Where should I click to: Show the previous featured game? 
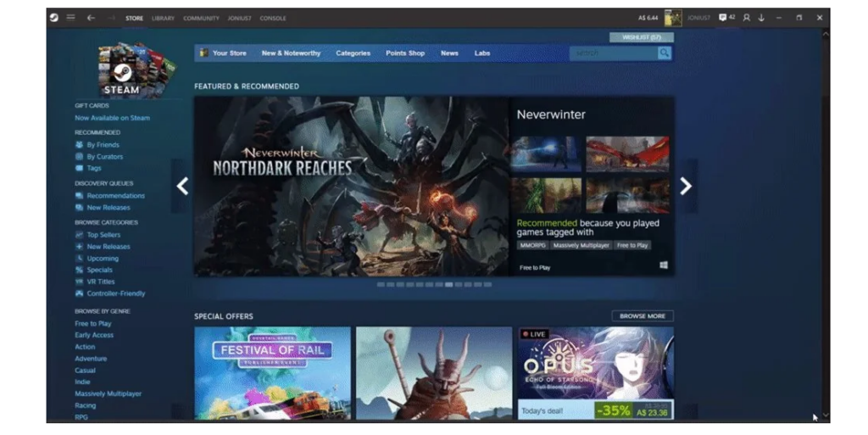pos(182,186)
